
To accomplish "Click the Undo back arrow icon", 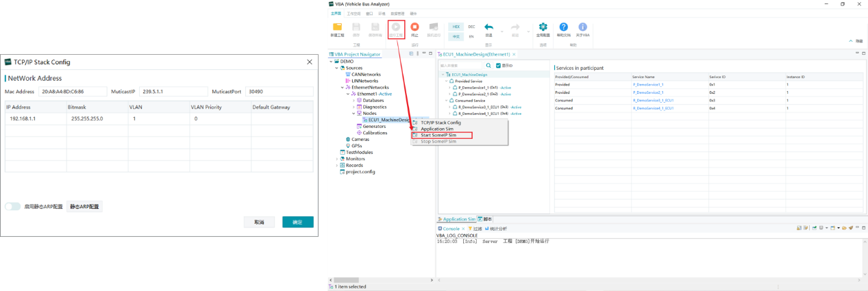I will click(x=488, y=27).
